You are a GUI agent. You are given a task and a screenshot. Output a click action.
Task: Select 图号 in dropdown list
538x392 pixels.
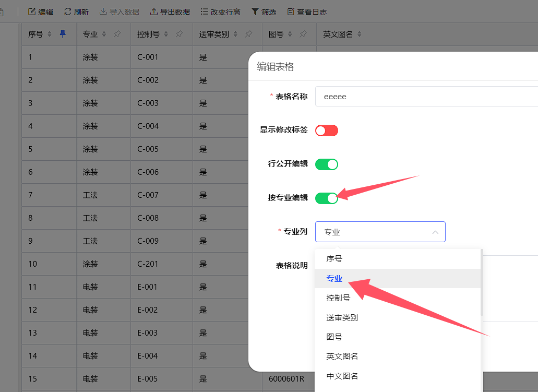pos(397,337)
